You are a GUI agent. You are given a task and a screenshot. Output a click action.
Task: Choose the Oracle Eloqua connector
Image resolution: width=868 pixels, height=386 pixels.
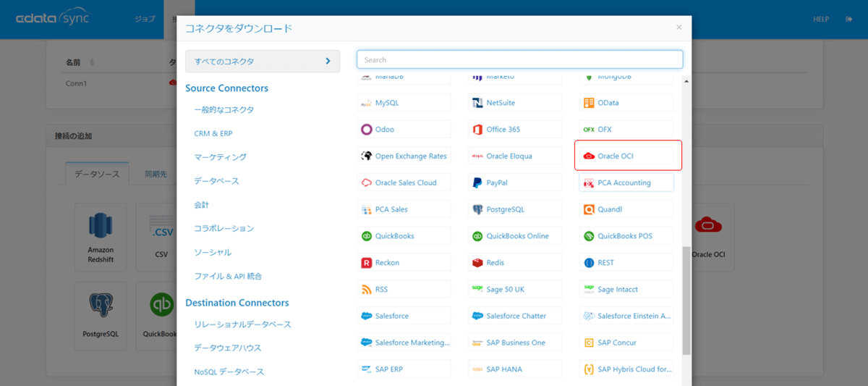(515, 156)
